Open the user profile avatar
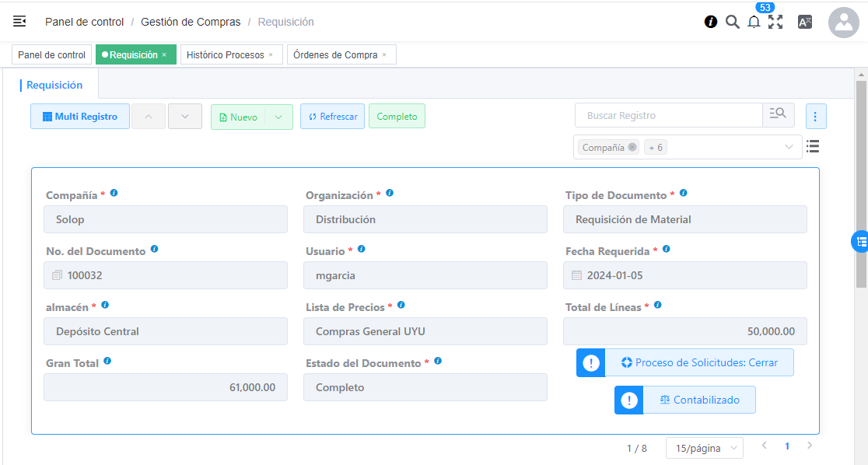The width and height of the screenshot is (868, 465). [843, 23]
